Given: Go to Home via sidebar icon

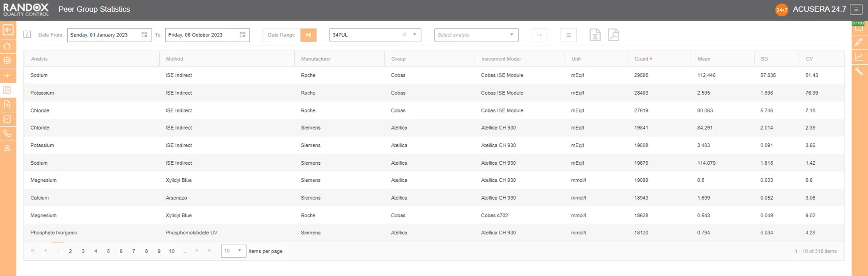Looking at the screenshot, I should click(x=7, y=46).
